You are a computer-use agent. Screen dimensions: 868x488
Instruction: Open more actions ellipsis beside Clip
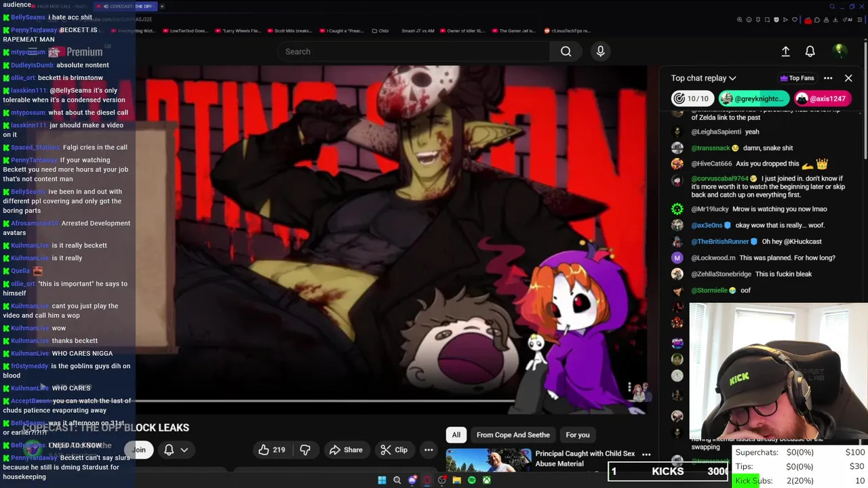click(429, 449)
